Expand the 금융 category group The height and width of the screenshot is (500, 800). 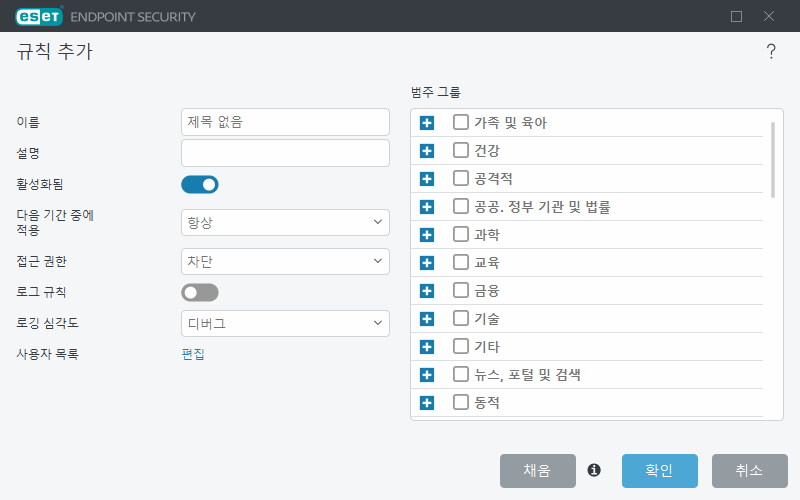coord(427,291)
